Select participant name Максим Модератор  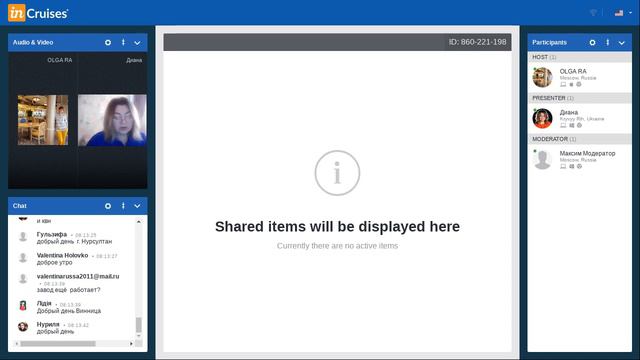coord(587,153)
